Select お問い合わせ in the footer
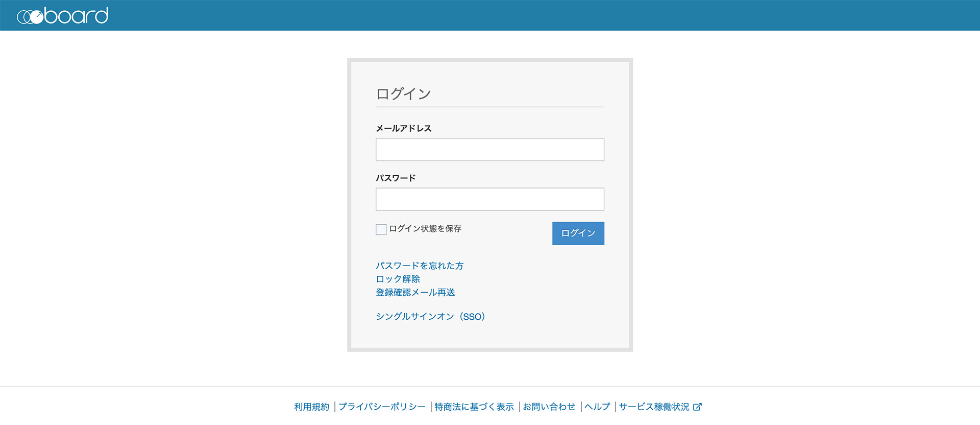This screenshot has width=980, height=425. point(549,407)
